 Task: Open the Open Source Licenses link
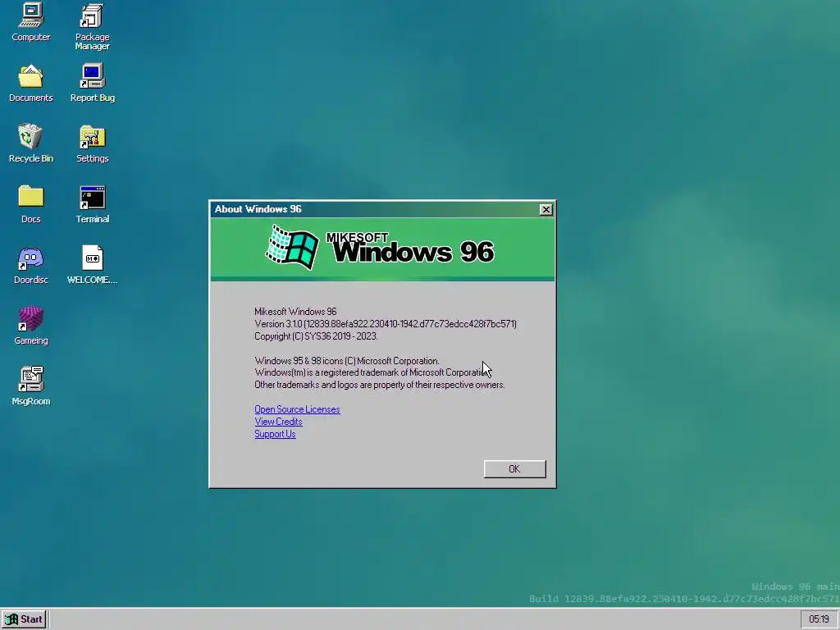(297, 409)
